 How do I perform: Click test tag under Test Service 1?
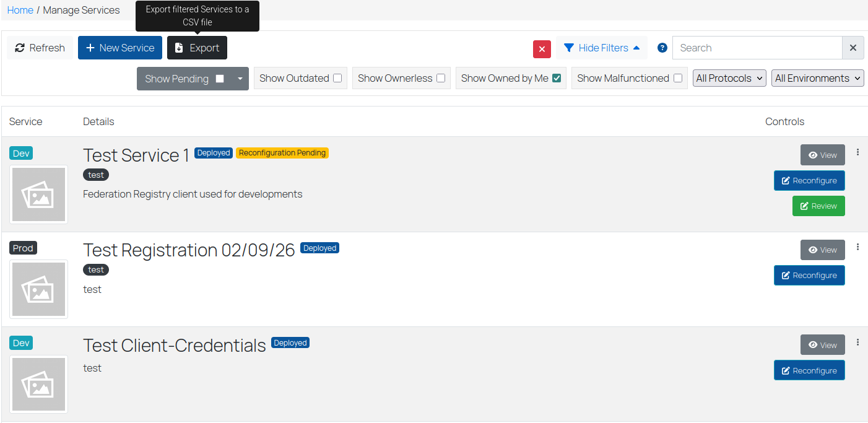96,175
